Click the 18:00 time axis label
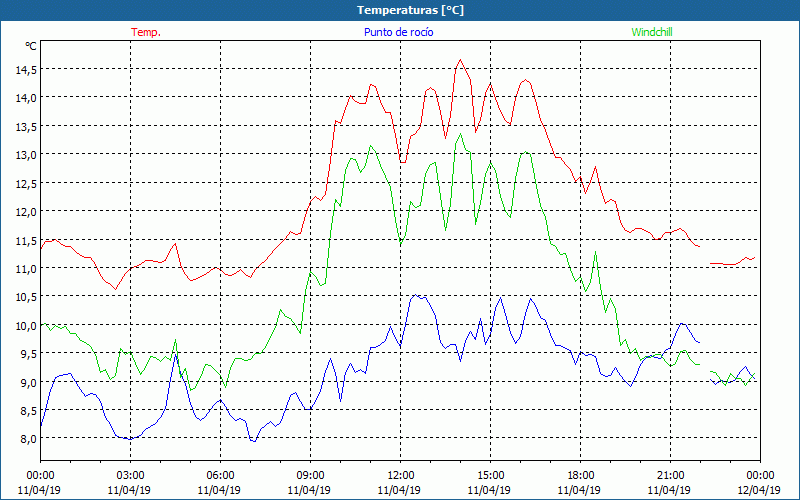Image resolution: width=800 pixels, height=500 pixels. click(580, 476)
